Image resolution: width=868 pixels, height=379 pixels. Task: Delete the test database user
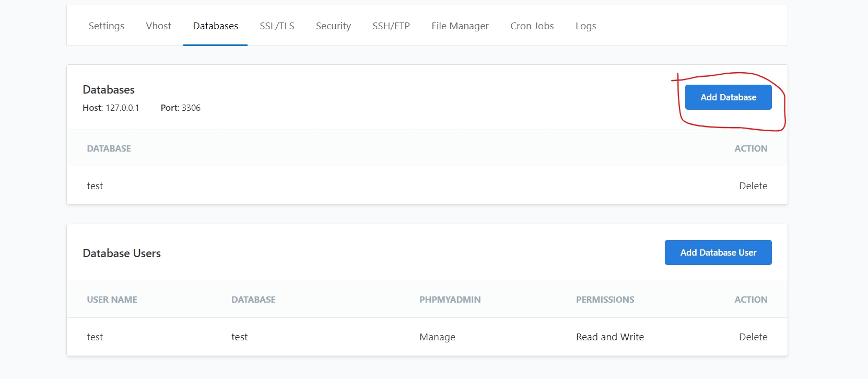(753, 337)
